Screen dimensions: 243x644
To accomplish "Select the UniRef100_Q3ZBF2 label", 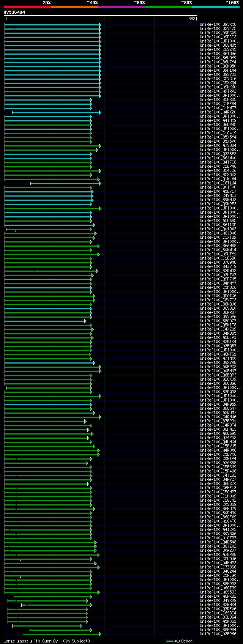I will tap(218, 154).
